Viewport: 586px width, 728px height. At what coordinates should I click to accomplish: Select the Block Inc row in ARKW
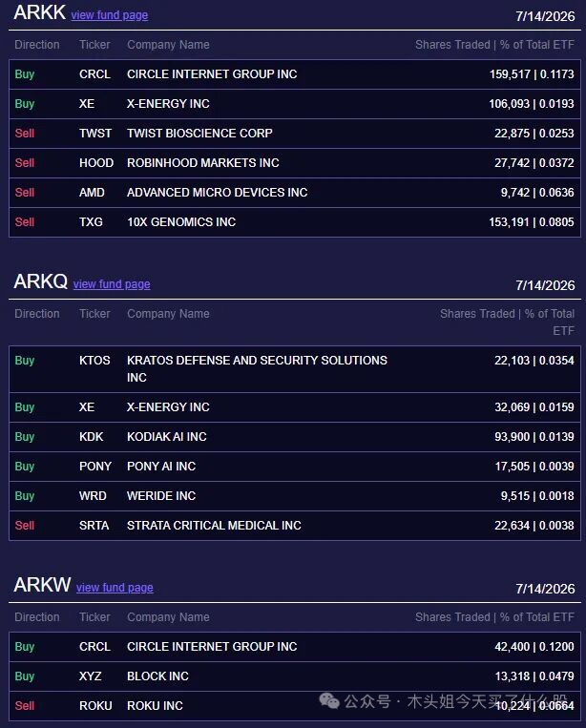coord(295,676)
